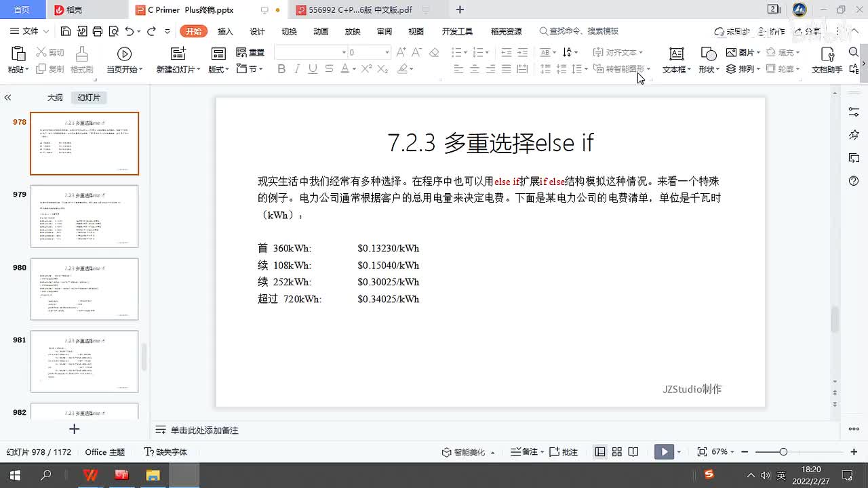Switch to reading view in status bar
Image resolution: width=868 pixels, height=488 pixels.
coord(633,451)
